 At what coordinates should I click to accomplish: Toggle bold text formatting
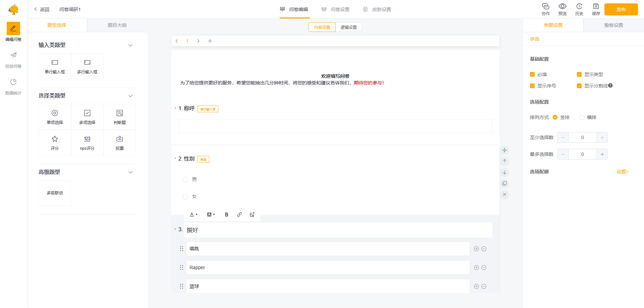point(226,214)
